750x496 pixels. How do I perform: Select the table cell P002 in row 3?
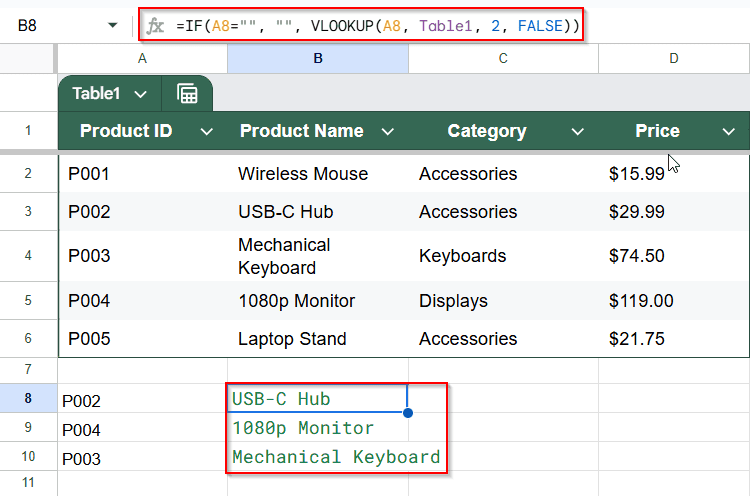pos(143,212)
